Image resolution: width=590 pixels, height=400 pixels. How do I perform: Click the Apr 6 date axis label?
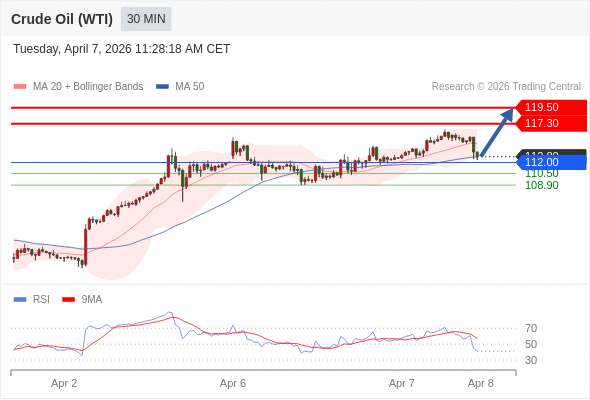[233, 383]
